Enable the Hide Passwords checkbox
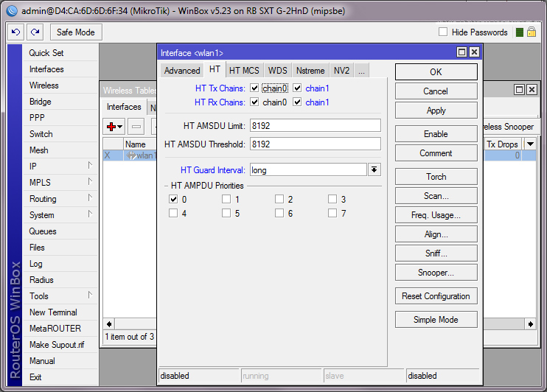Image resolution: width=547 pixels, height=392 pixels. coord(443,32)
